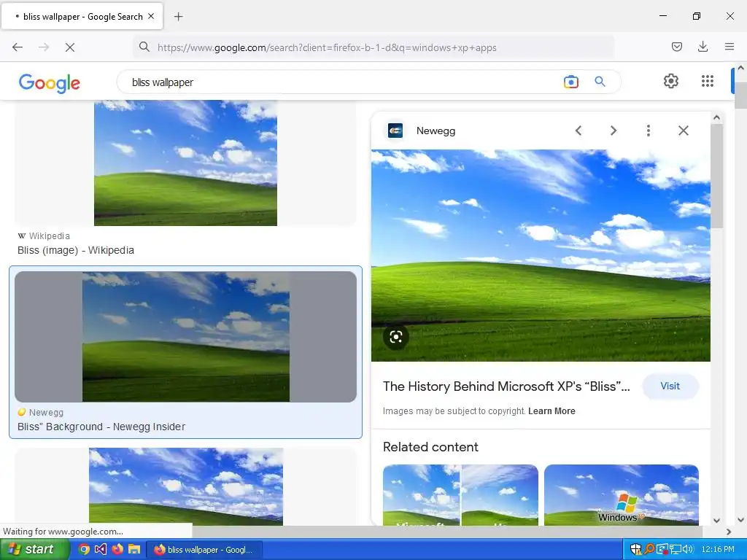
Task: Show next image in preview panel
Action: pyautogui.click(x=614, y=131)
